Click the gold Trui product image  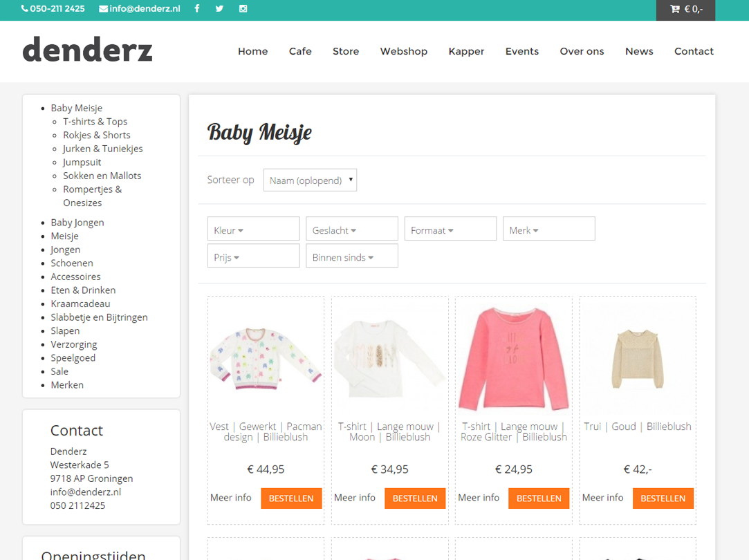click(x=638, y=359)
